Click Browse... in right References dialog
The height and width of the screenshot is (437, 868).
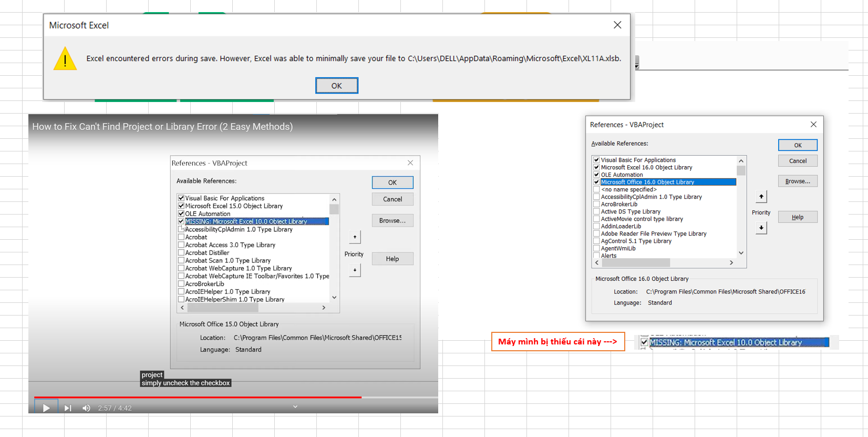tap(798, 181)
